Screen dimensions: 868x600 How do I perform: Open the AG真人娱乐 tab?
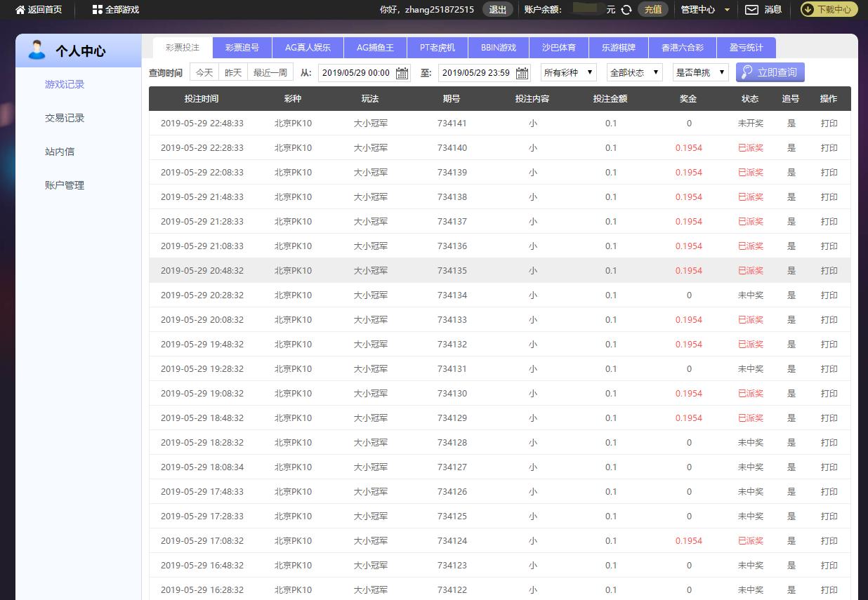[x=308, y=48]
